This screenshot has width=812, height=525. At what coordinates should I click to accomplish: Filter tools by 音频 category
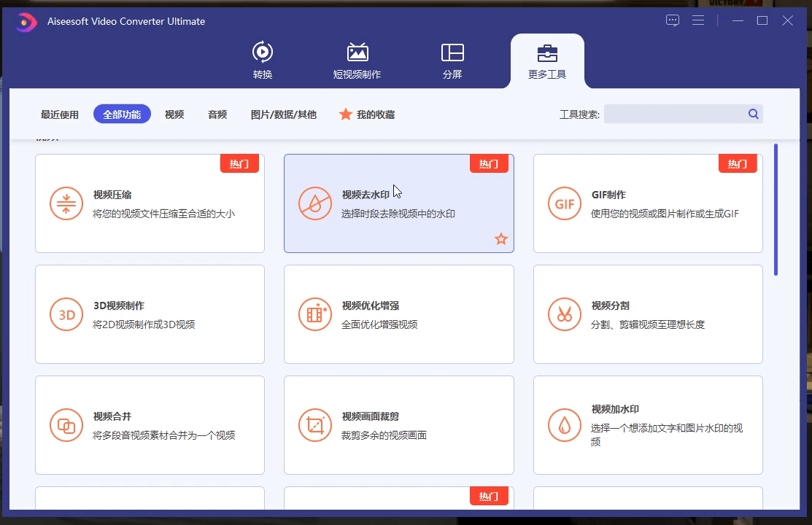217,114
